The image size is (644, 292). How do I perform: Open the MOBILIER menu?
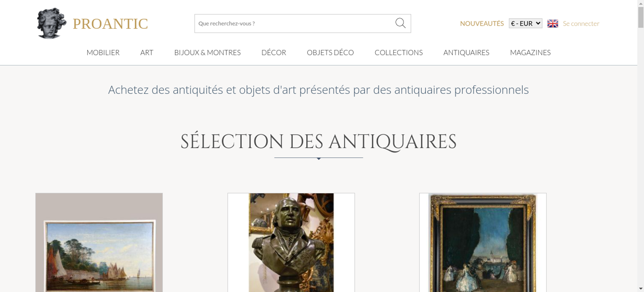click(103, 52)
